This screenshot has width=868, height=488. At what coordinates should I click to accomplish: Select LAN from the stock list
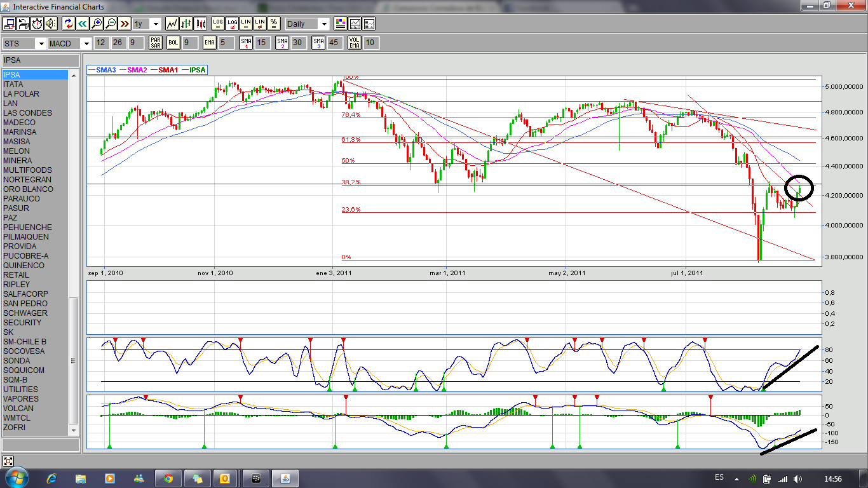pyautogui.click(x=11, y=104)
